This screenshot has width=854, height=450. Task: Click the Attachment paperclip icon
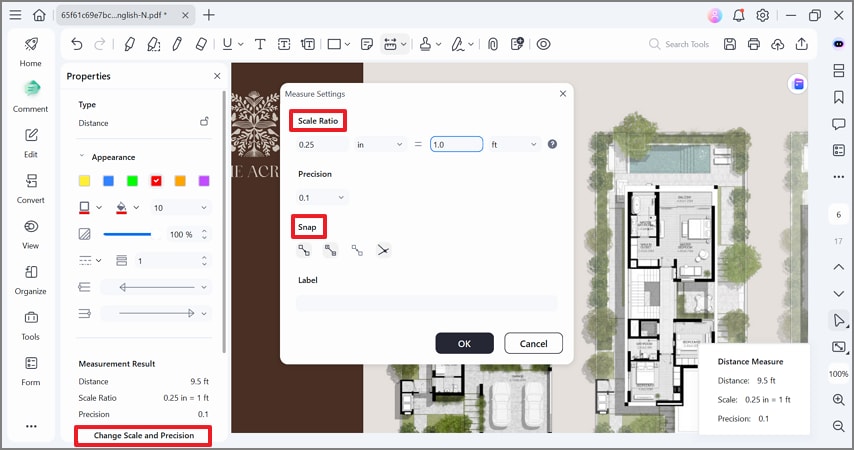coord(493,44)
